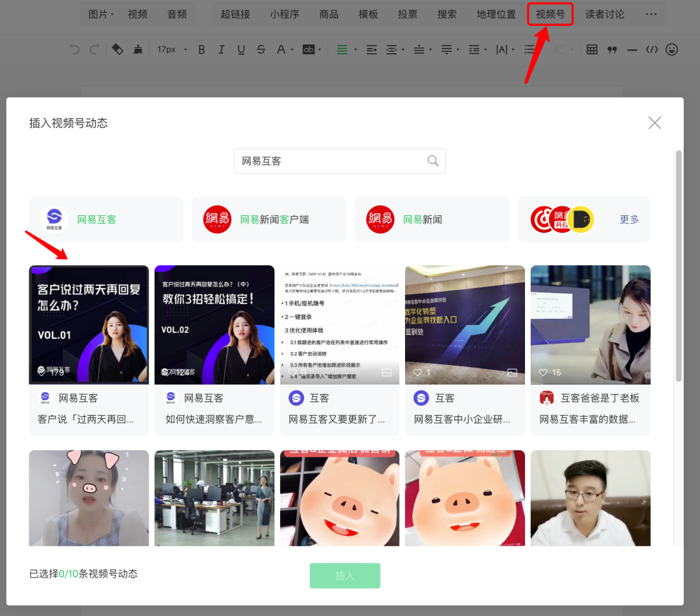Image resolution: width=700 pixels, height=616 pixels.
Task: Toggle bold text formatting
Action: [x=202, y=49]
